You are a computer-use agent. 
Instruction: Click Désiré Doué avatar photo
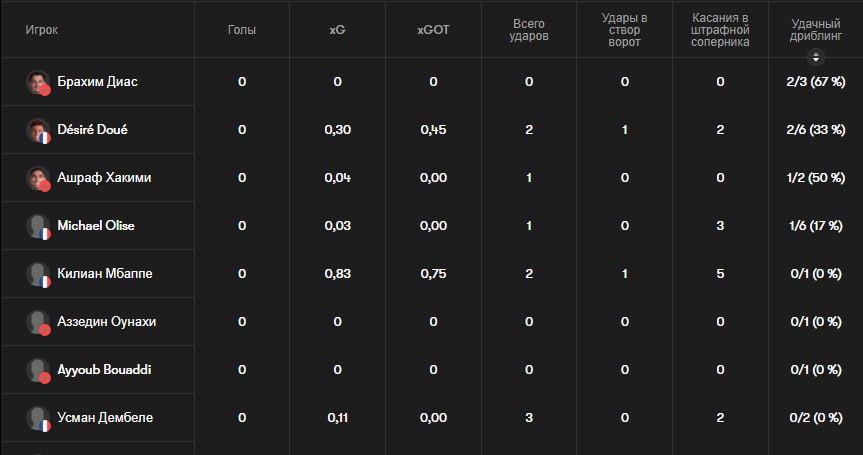37,130
